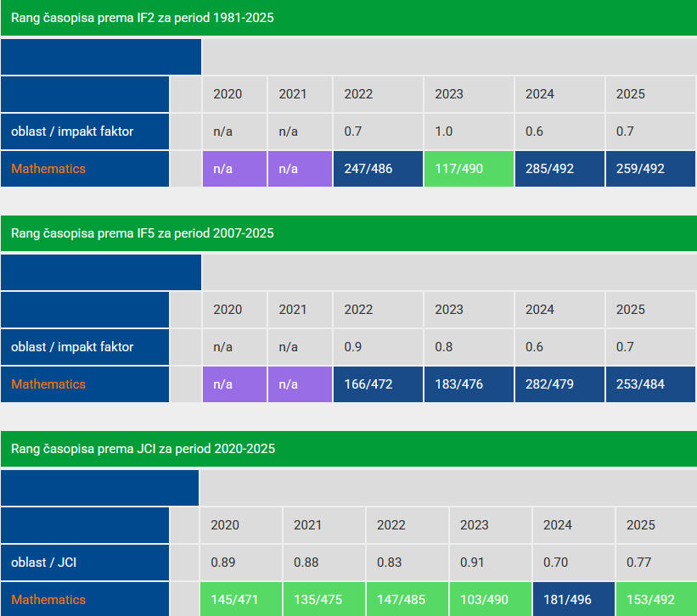Click IF5 rank cell 166/472

[378, 384]
